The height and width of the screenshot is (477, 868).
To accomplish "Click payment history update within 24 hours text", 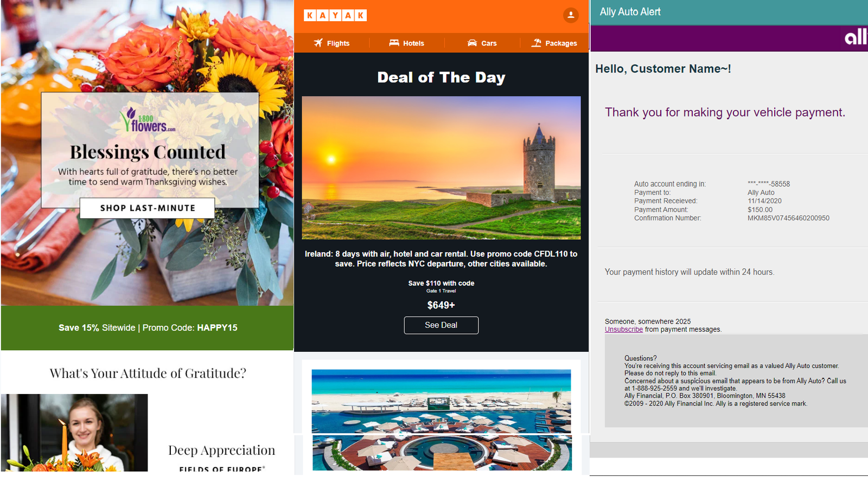I will 690,272.
